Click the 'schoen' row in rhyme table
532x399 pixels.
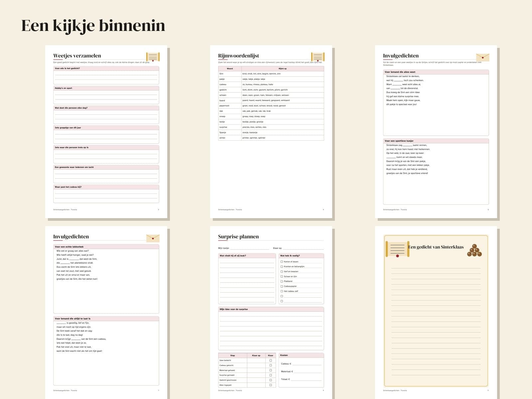[x=271, y=95]
